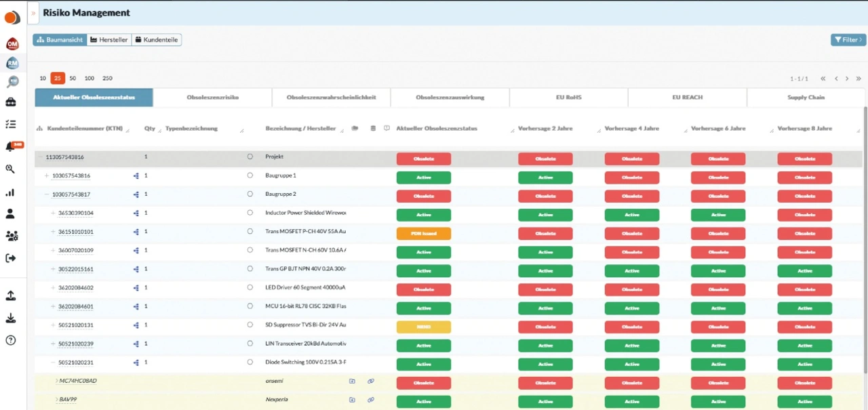Select the radio button for Projekt row
The width and height of the screenshot is (868, 410).
coord(250,157)
